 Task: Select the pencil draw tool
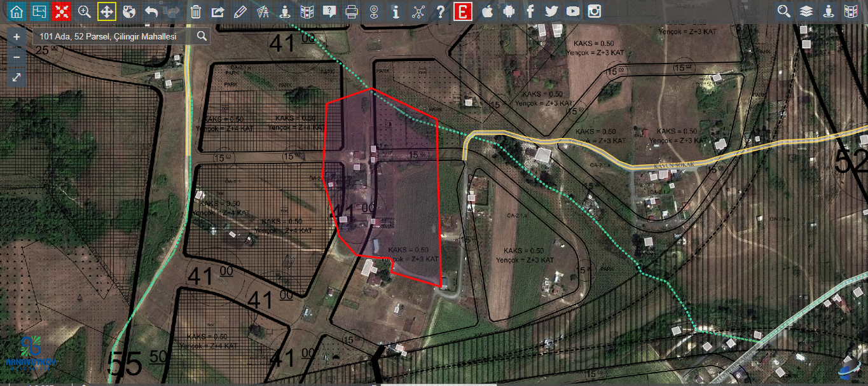(240, 11)
